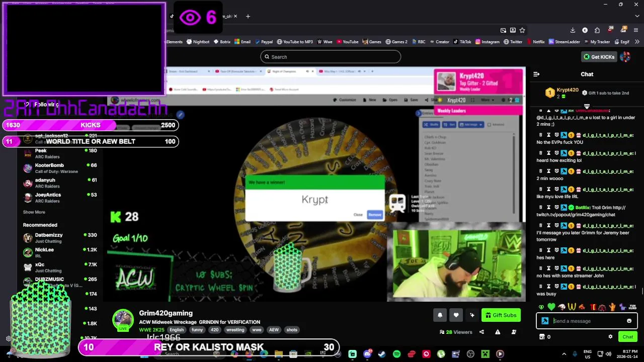Report the stream using the warning triangle icon
644x362 pixels.
pos(498,332)
